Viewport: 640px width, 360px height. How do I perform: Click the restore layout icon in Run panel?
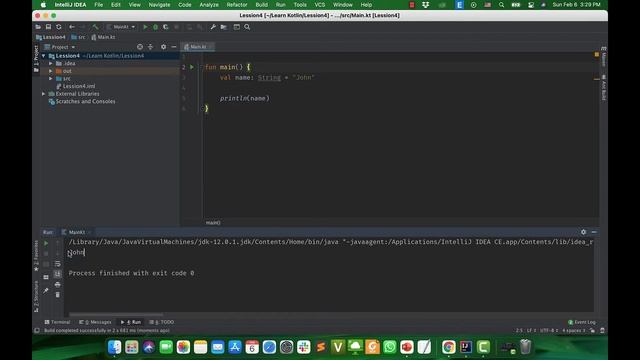tap(46, 277)
